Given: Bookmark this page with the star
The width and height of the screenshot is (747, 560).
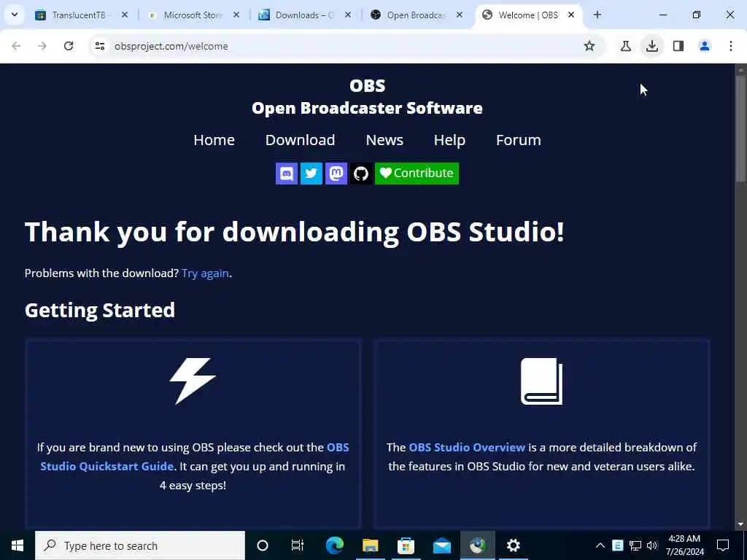Looking at the screenshot, I should (589, 46).
